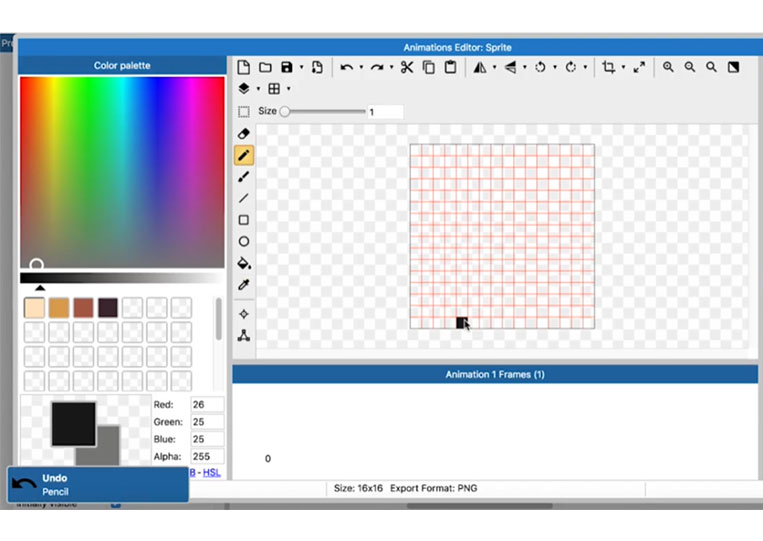Open undo history dropdown arrow

click(x=361, y=67)
